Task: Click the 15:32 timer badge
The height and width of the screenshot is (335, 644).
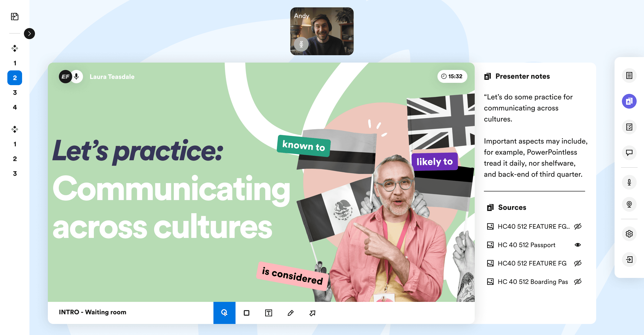Action: pyautogui.click(x=452, y=76)
